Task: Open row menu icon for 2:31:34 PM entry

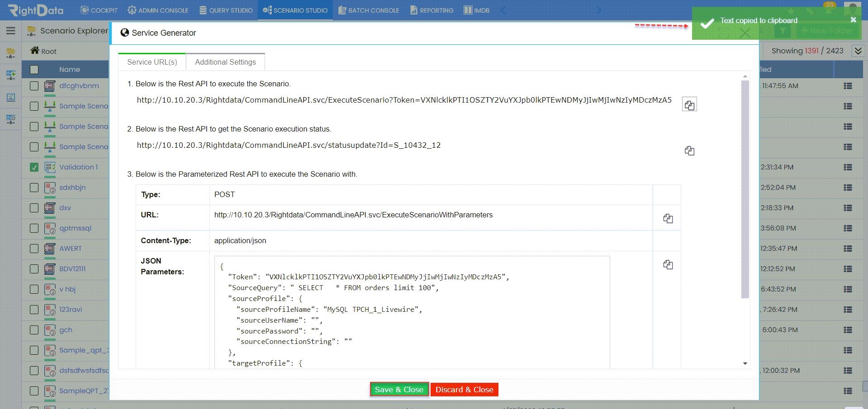Action: (x=848, y=167)
